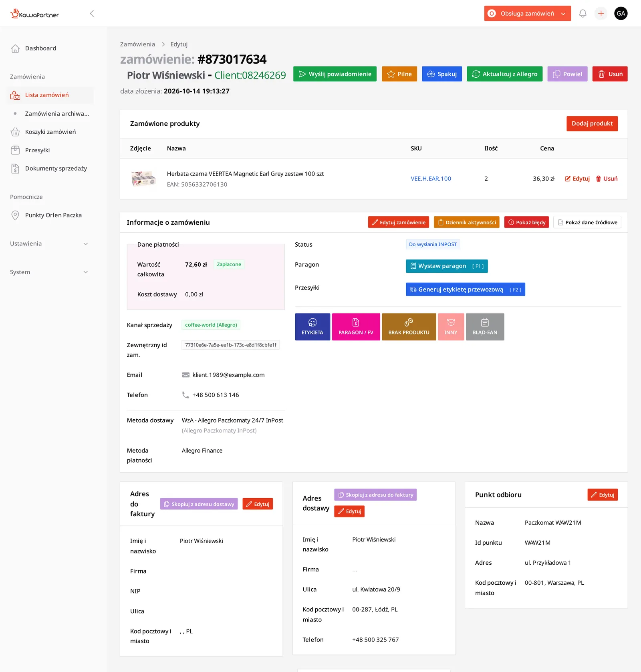Viewport: 641px width, 672px height.
Task: Open Dziennik aktywności
Action: pos(467,222)
